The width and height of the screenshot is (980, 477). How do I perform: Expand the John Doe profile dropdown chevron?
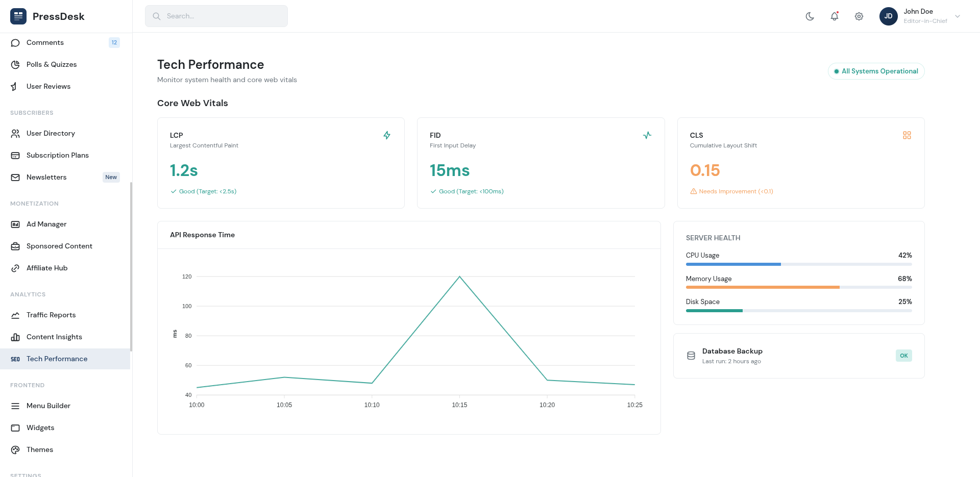tap(958, 16)
